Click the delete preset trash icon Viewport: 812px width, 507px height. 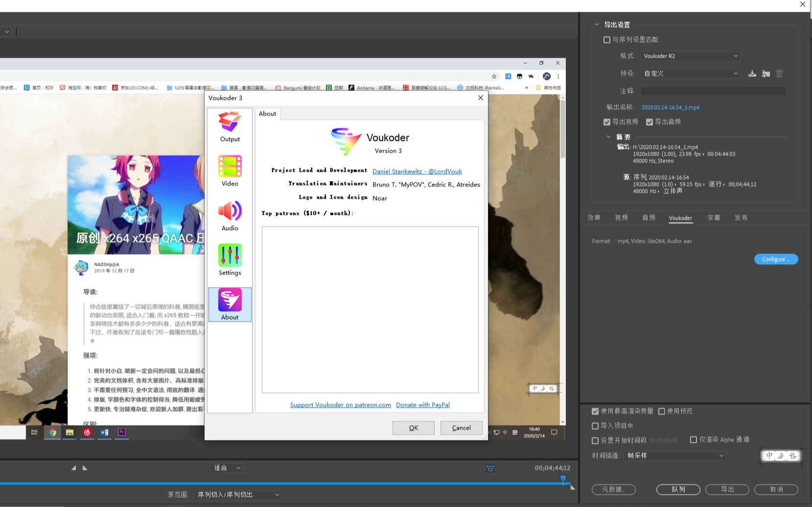coord(780,74)
